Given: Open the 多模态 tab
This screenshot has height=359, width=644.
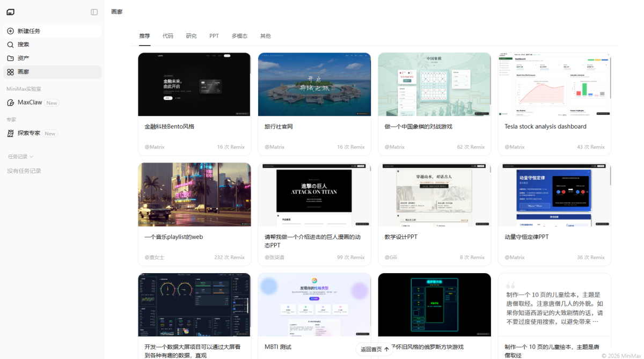Looking at the screenshot, I should pyautogui.click(x=239, y=36).
